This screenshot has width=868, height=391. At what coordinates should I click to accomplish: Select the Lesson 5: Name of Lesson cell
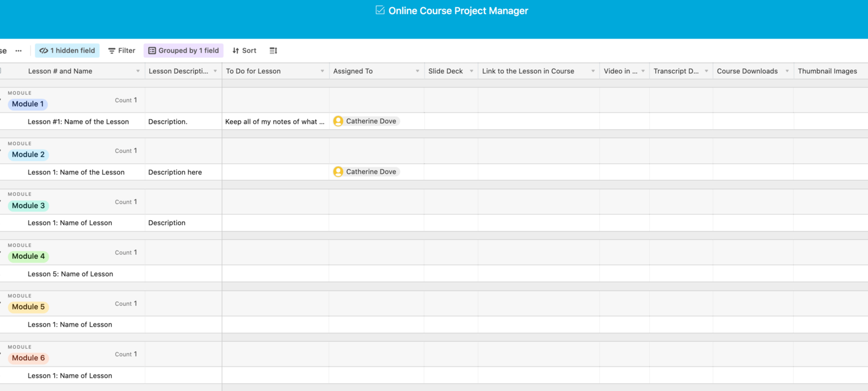click(70, 274)
